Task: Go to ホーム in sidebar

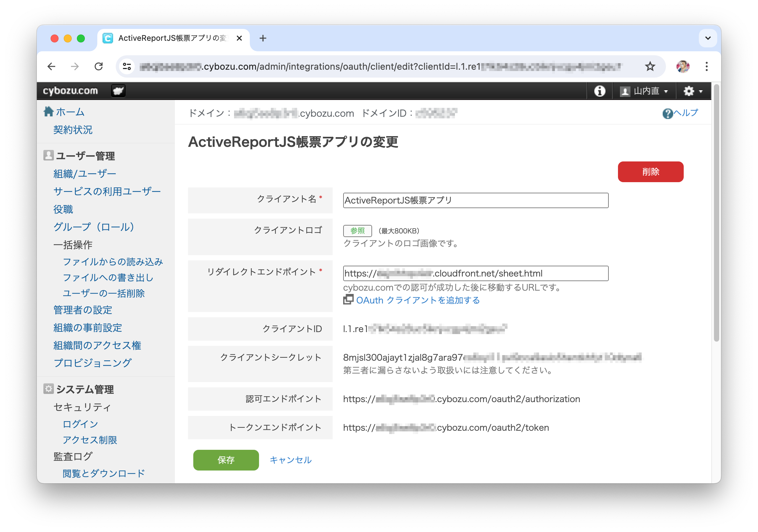Action: [x=70, y=112]
